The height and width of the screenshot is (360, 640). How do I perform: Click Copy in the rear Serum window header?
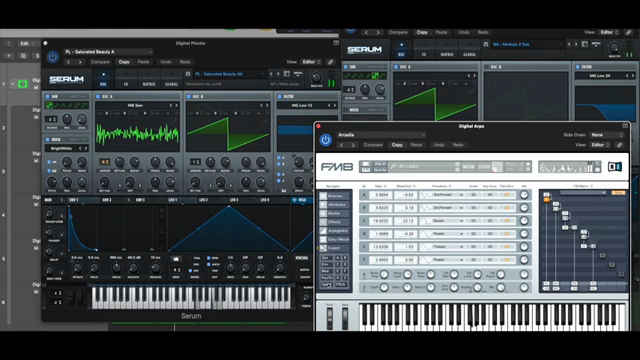coord(422,32)
